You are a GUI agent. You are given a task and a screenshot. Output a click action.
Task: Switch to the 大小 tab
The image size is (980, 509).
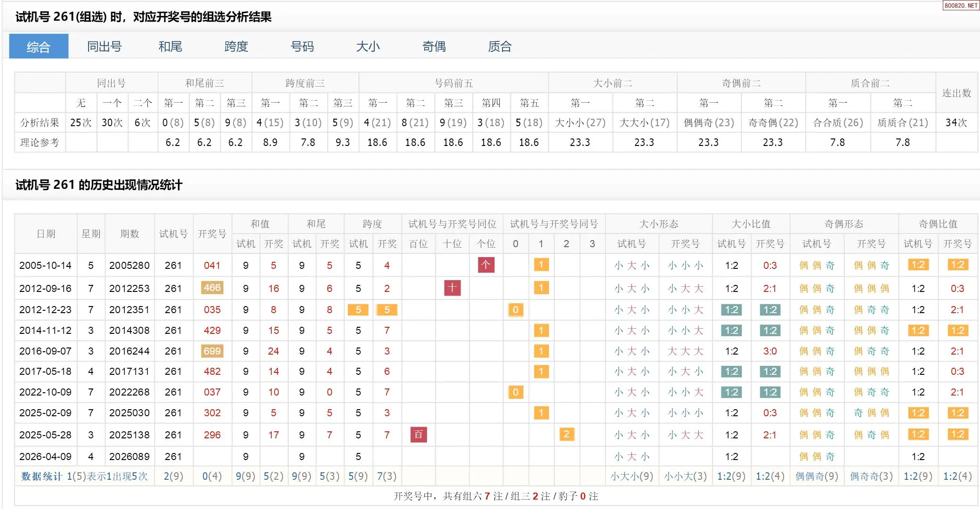pyautogui.click(x=368, y=47)
